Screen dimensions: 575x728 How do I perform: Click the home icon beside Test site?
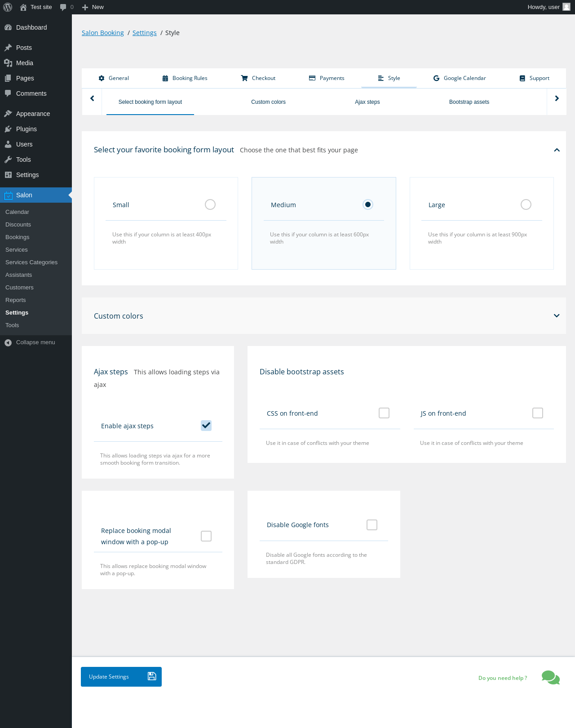[23, 7]
